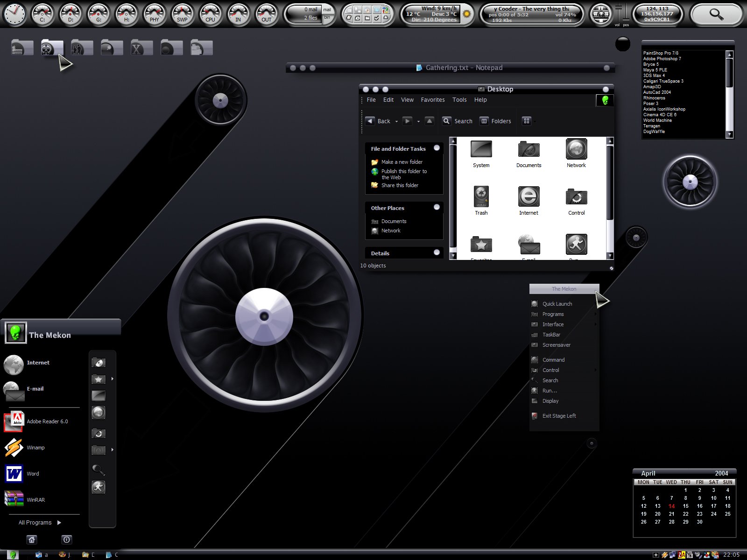Click the magnifier search icon in start menu sidebar
The height and width of the screenshot is (560, 747).
point(98,469)
